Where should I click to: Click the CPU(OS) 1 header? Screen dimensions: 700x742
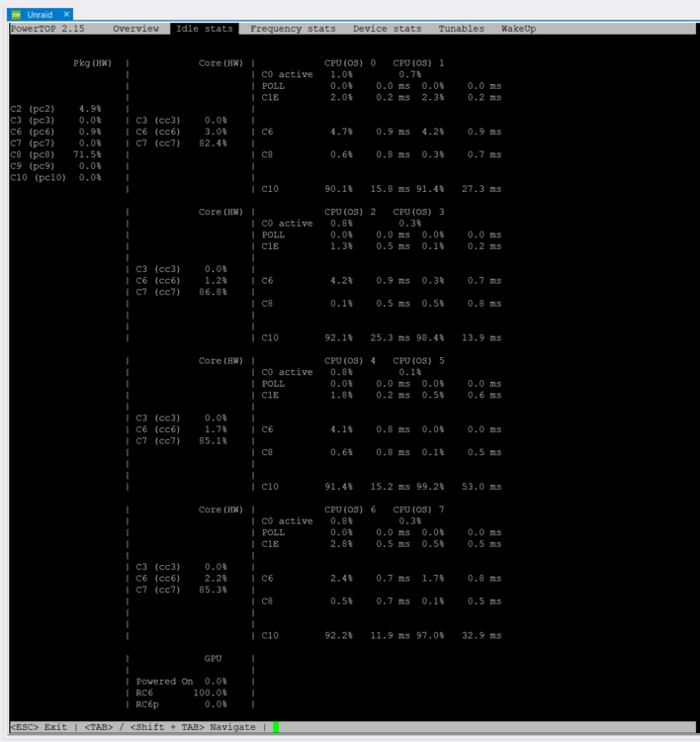click(x=418, y=63)
